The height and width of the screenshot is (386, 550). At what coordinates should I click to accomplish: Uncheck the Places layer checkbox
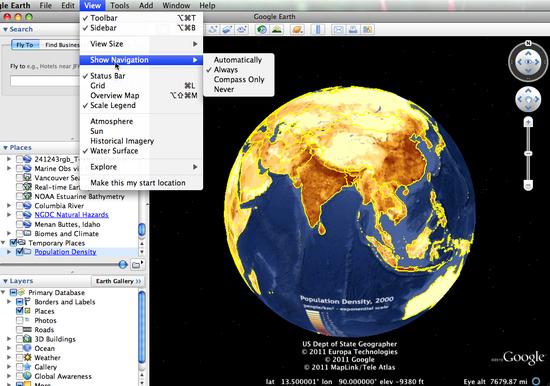(19, 311)
